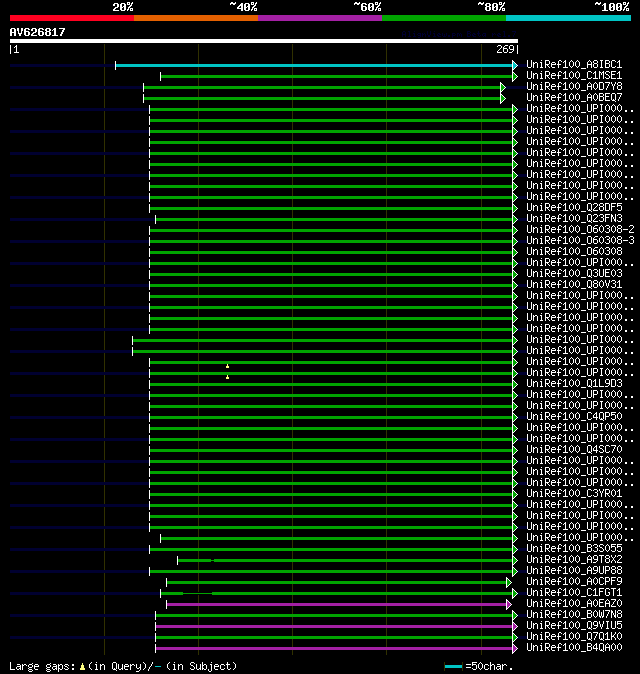The height and width of the screenshot is (674, 640).
Task: Open the UniRef100_C1MSE1 hit label
Action: click(574, 76)
